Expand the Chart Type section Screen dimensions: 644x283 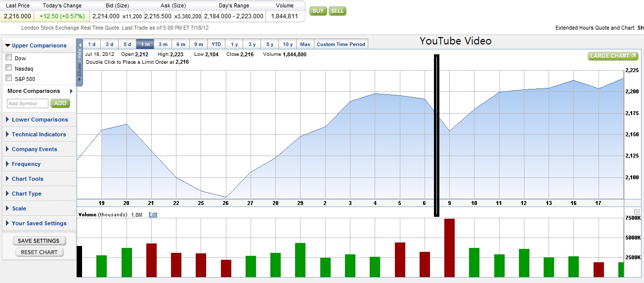click(27, 194)
